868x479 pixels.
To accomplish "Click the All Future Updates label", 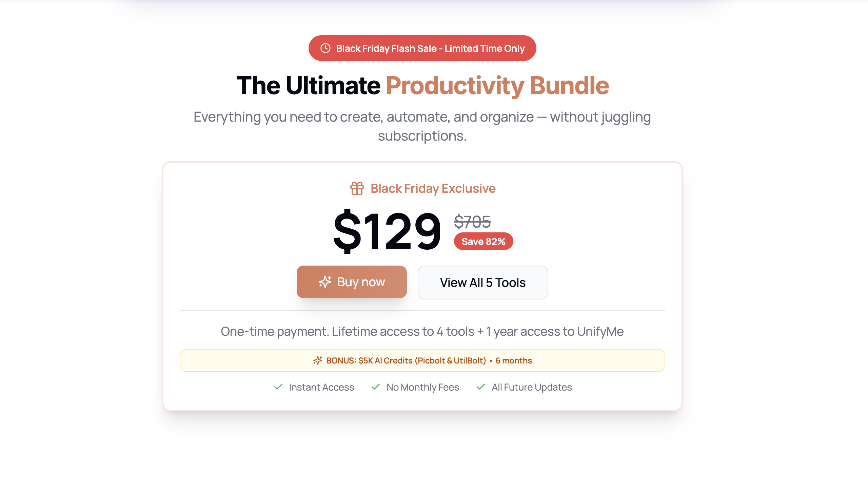I will point(531,387).
